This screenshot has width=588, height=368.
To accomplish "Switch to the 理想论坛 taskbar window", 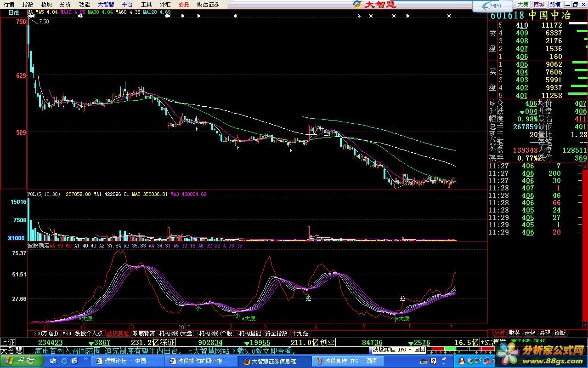I will [x=127, y=361].
